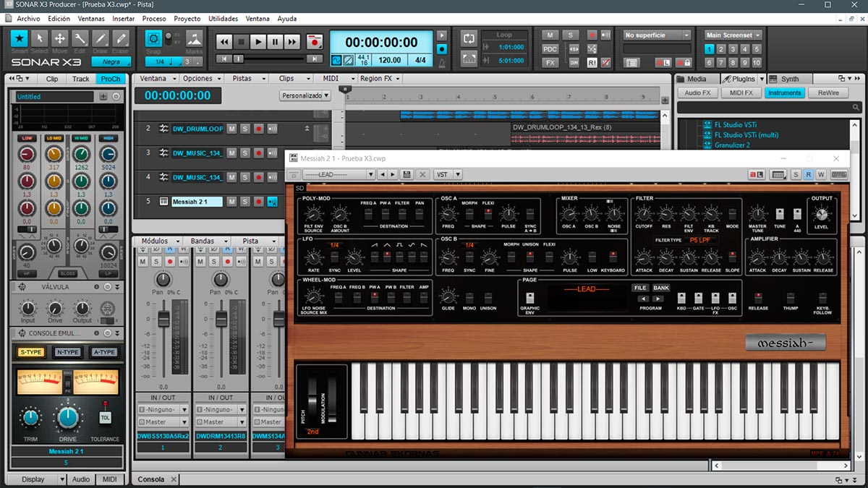Toggle input echo on Messiah 2 1 track
The width and height of the screenshot is (868, 488).
272,202
